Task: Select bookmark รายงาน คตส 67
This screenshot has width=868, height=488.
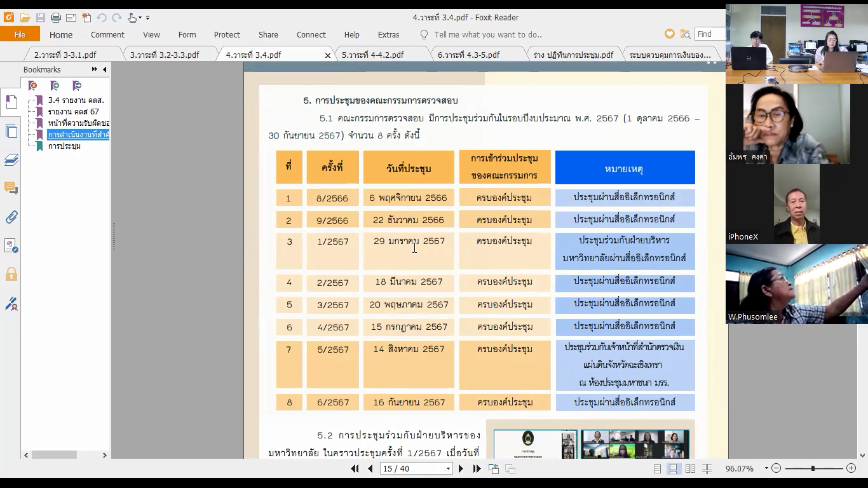Action: pos(74,112)
